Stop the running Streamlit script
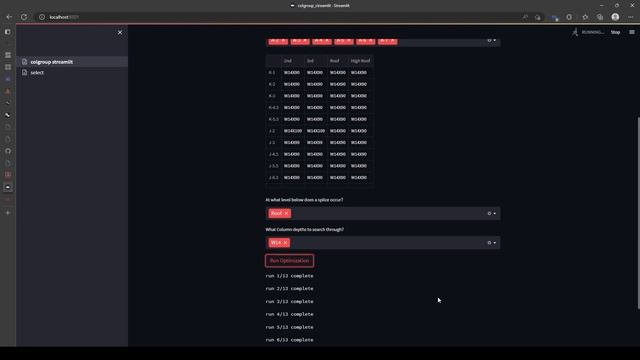Viewport: 640px width, 360px height. click(615, 32)
